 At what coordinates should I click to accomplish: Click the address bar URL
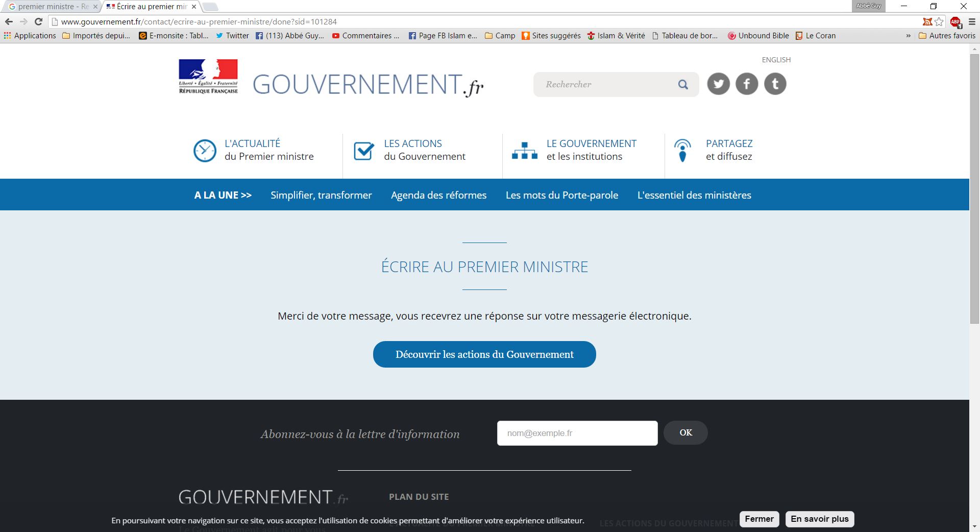point(199,21)
